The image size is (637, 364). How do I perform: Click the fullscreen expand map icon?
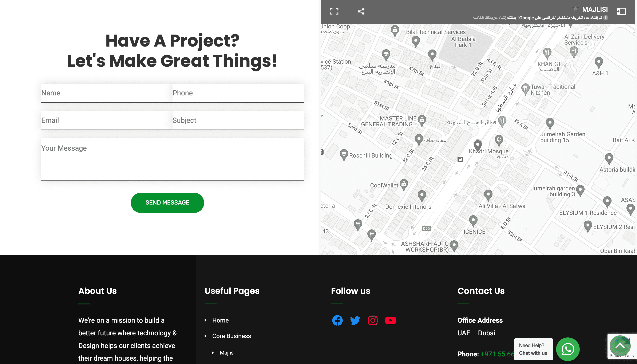coord(335,12)
